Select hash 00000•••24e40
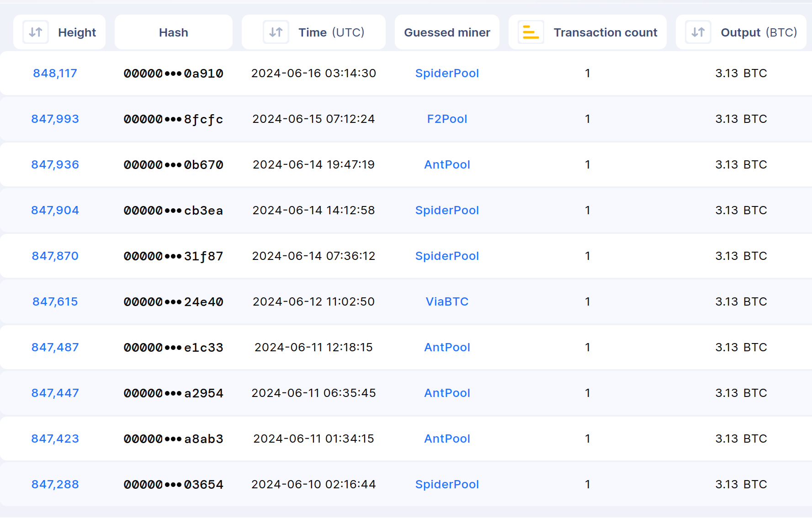This screenshot has width=812, height=518. point(174,301)
